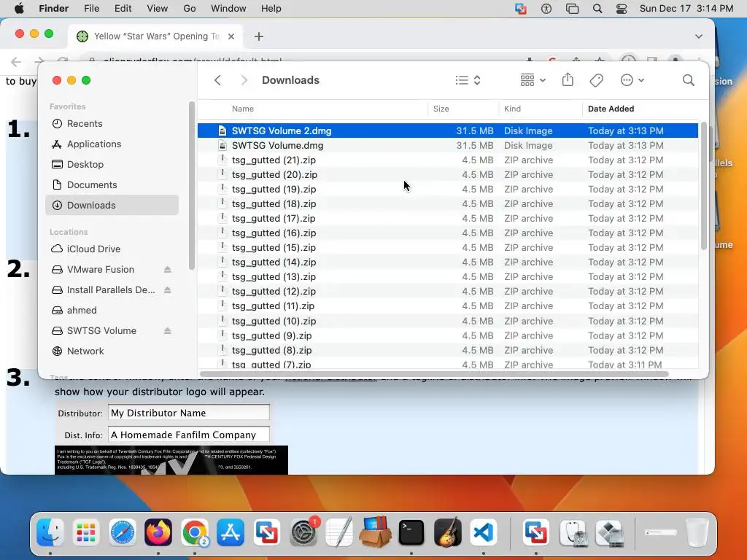
Task: Open Documents in the sidebar
Action: click(112, 184)
